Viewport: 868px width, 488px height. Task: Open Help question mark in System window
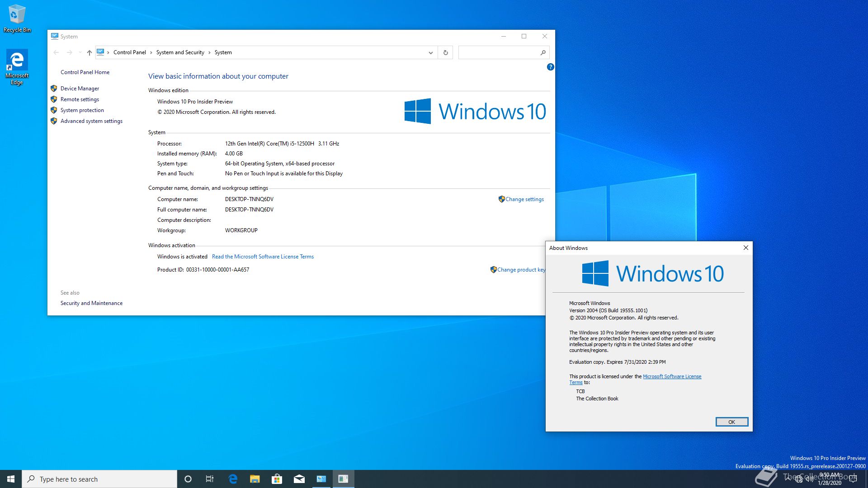coord(550,67)
